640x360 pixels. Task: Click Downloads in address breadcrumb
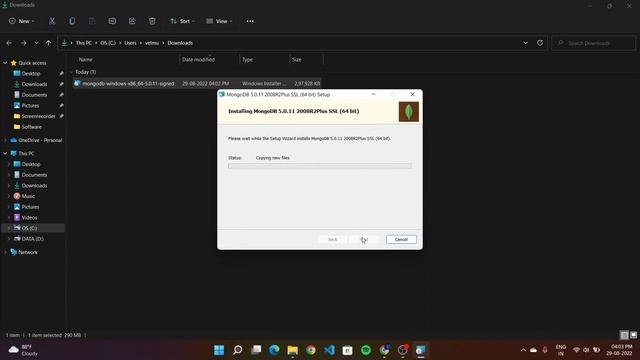(x=180, y=43)
